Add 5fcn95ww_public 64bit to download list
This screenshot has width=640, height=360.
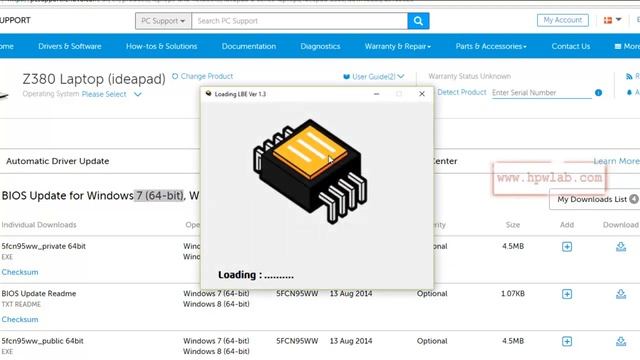pos(567,341)
